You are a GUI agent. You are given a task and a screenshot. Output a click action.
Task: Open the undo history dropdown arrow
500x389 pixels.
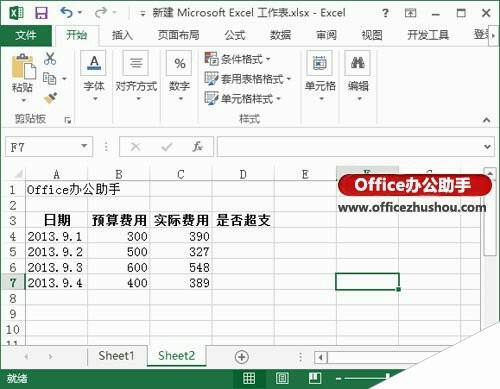click(80, 13)
